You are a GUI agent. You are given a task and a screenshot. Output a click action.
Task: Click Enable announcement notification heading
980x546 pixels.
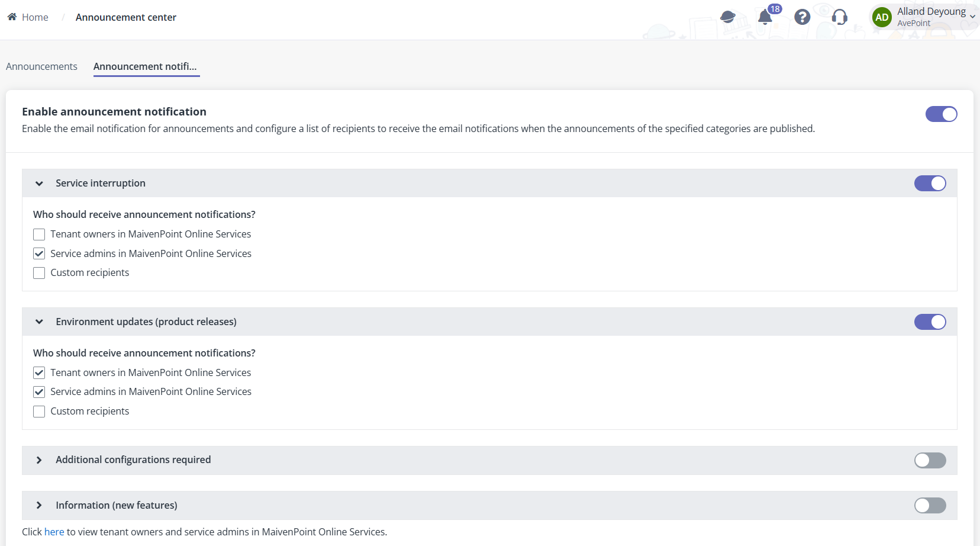[114, 111]
